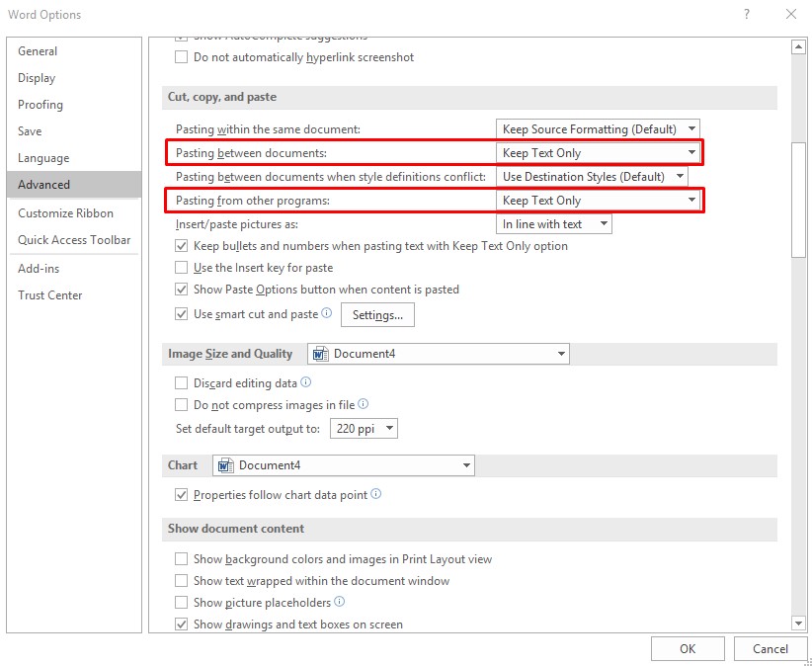Open the Trust Center section
812x666 pixels.
[49, 294]
